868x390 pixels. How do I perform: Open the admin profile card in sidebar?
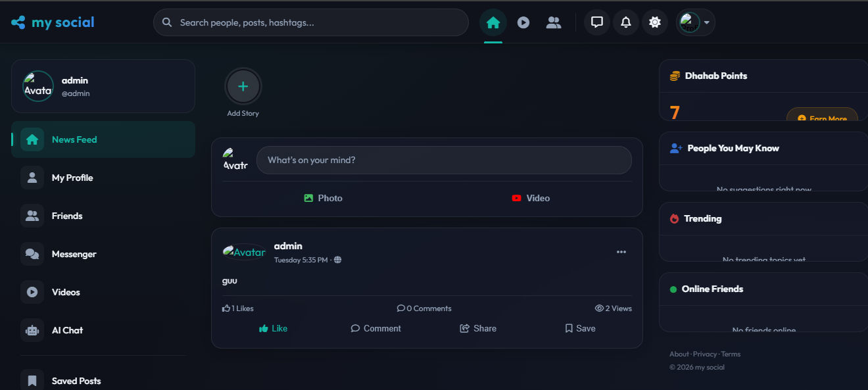(x=103, y=86)
